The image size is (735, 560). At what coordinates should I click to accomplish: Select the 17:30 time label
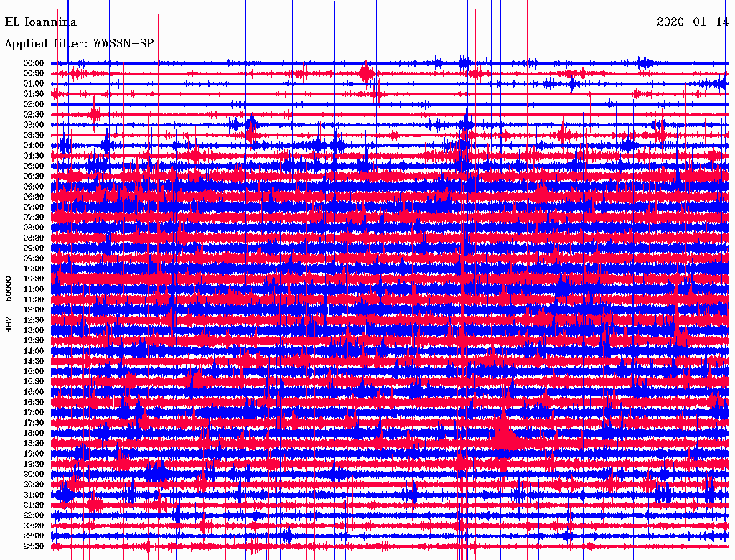point(33,423)
